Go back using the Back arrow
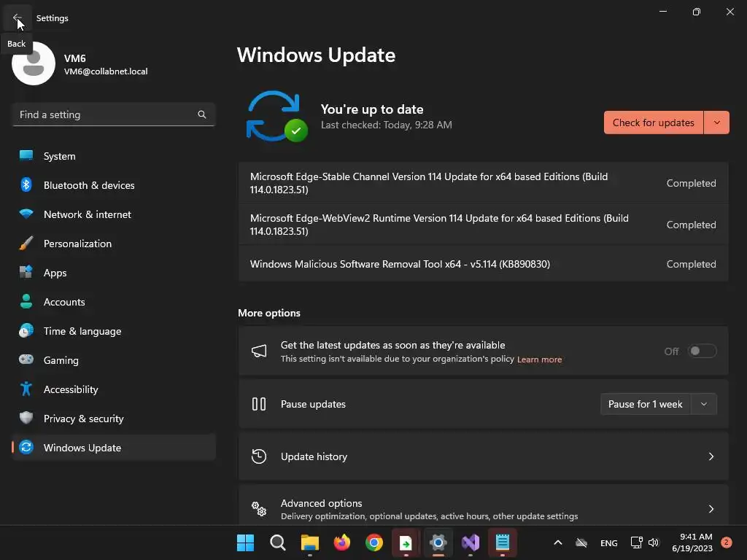This screenshot has height=560, width=747. (x=17, y=17)
